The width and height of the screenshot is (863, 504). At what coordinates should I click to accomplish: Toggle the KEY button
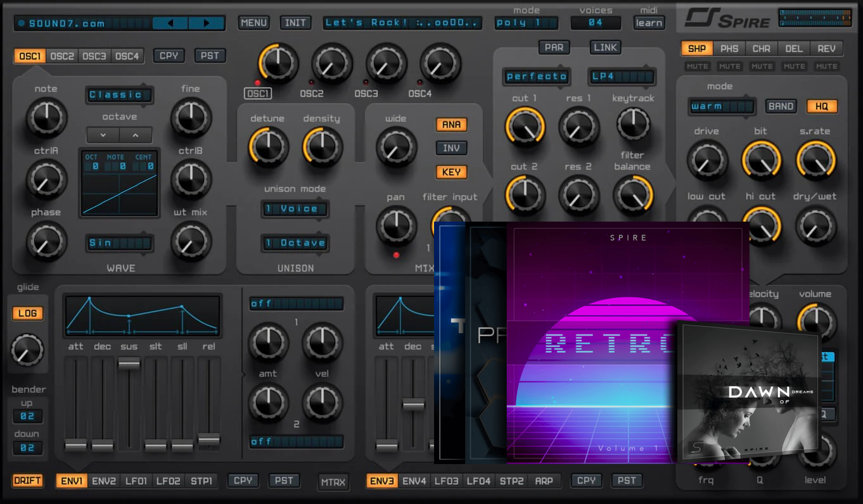(451, 172)
